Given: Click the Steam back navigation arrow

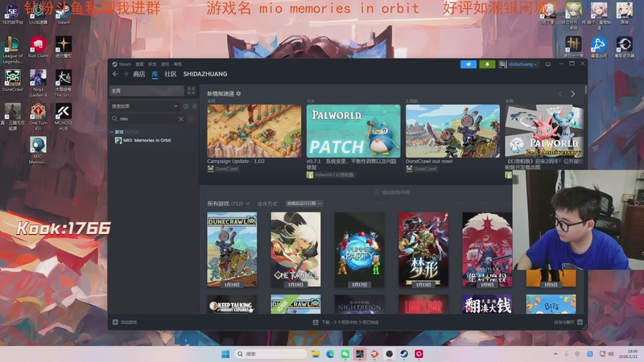Looking at the screenshot, I should point(115,74).
